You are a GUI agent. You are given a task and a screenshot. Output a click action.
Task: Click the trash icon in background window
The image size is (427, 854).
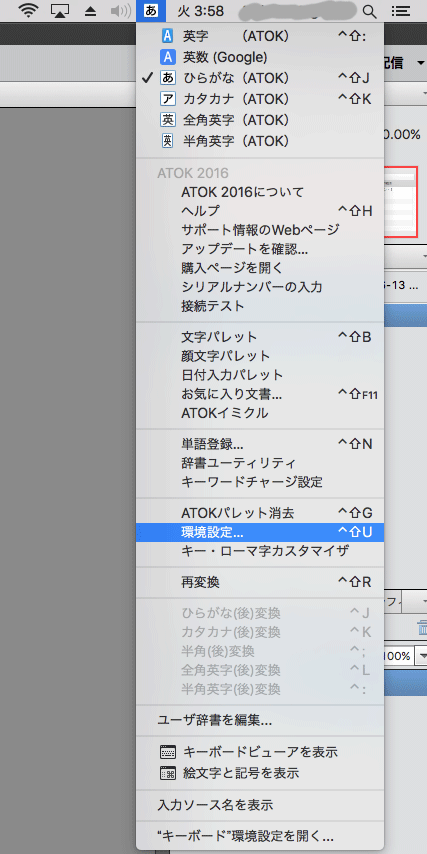coord(422,626)
